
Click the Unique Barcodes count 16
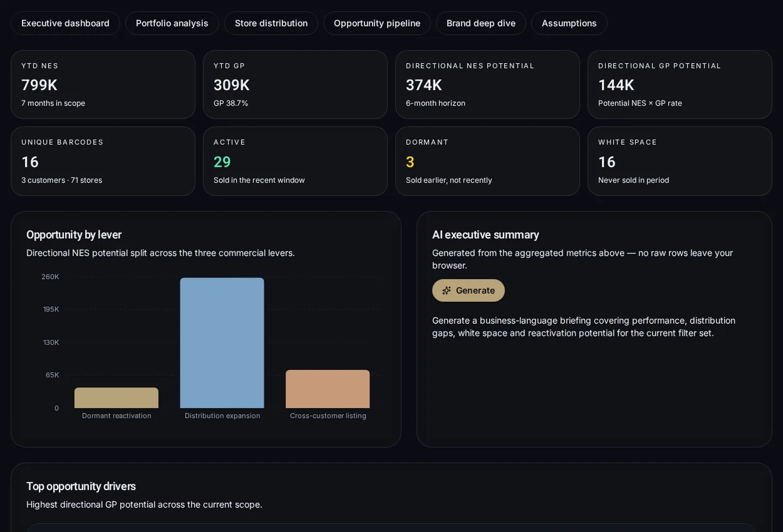tap(30, 162)
